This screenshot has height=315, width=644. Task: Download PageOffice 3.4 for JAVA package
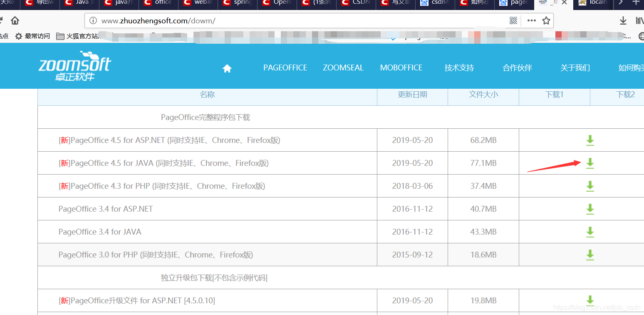click(590, 232)
